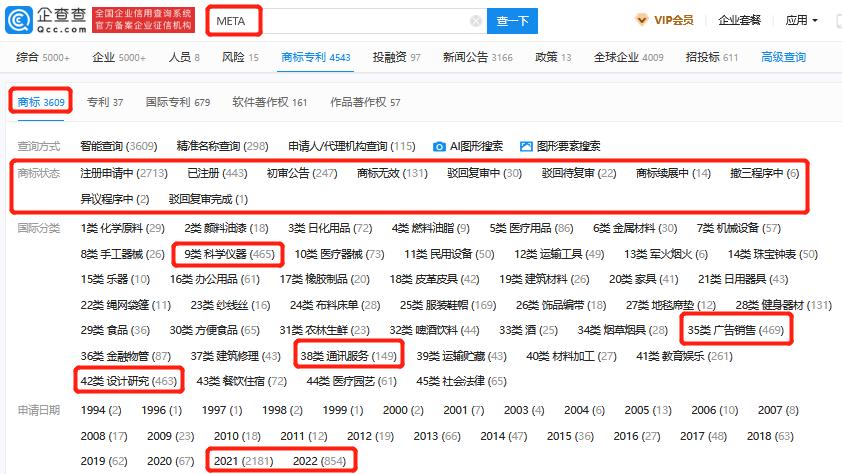The image size is (842, 474).
Task: Select the 国际专利 679 sub-tab
Action: tap(178, 102)
